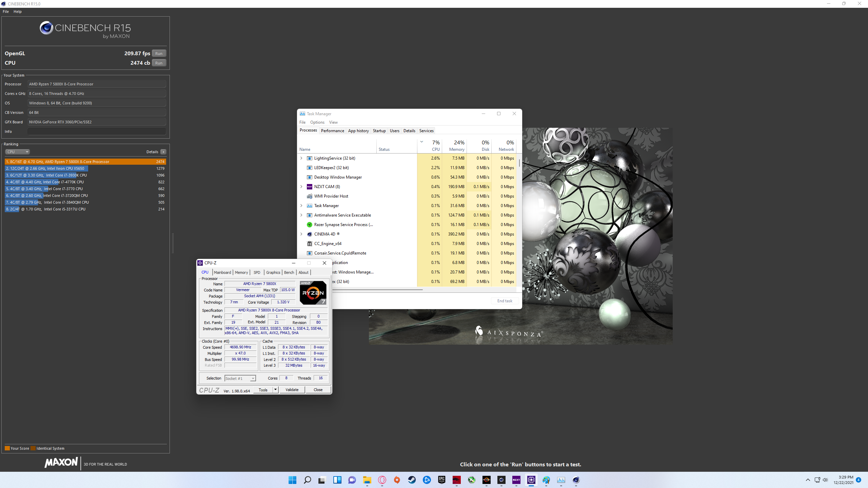Screen dimensions: 868x488
Task: Run the CPU benchmark test
Action: pos(159,63)
